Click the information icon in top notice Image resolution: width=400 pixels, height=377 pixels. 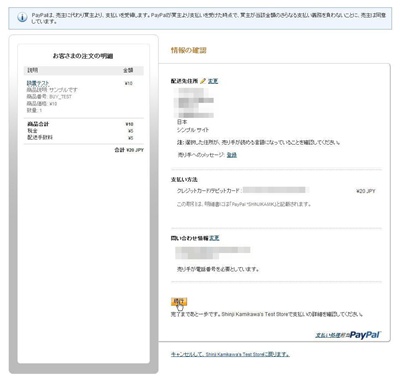(x=22, y=17)
